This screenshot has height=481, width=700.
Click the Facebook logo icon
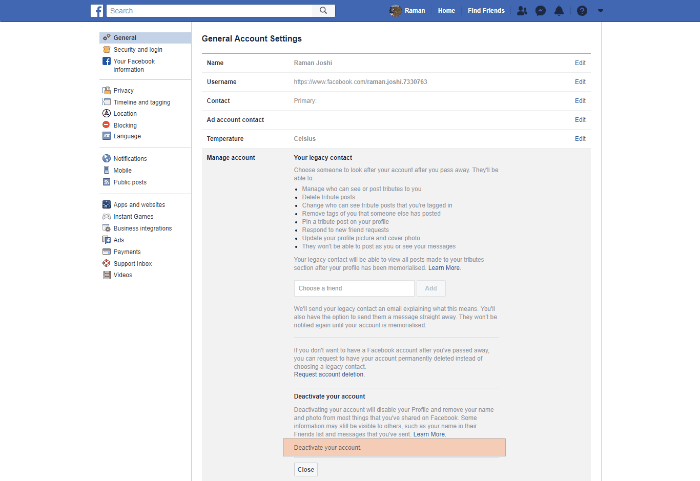coord(97,11)
